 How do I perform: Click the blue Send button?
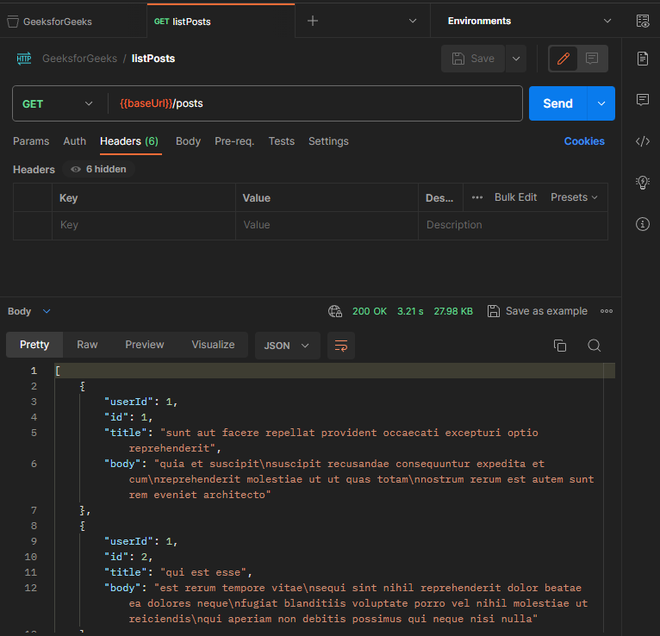click(x=557, y=103)
